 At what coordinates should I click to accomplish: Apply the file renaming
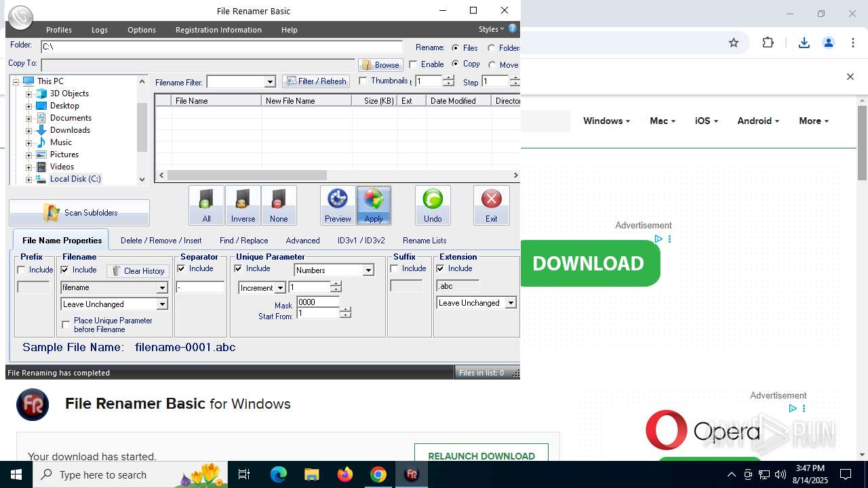[374, 205]
